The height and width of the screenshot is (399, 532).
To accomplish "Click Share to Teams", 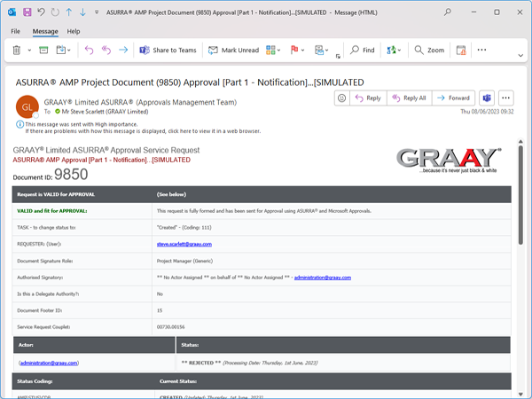I will (168, 51).
